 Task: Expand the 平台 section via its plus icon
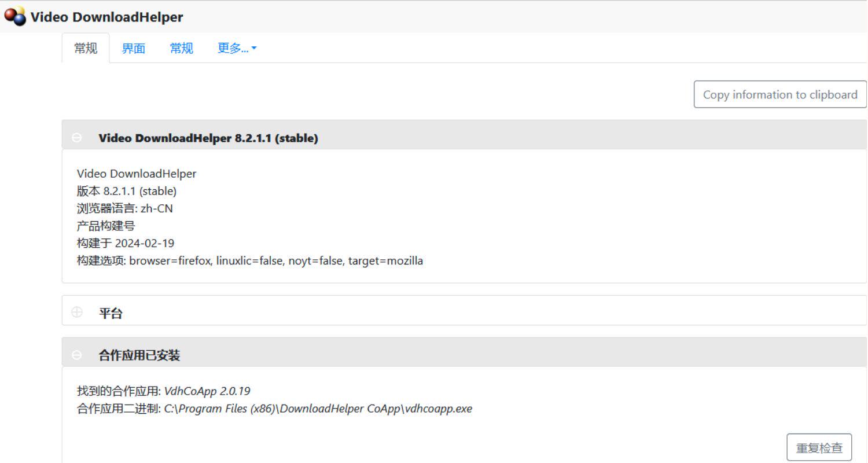click(76, 313)
